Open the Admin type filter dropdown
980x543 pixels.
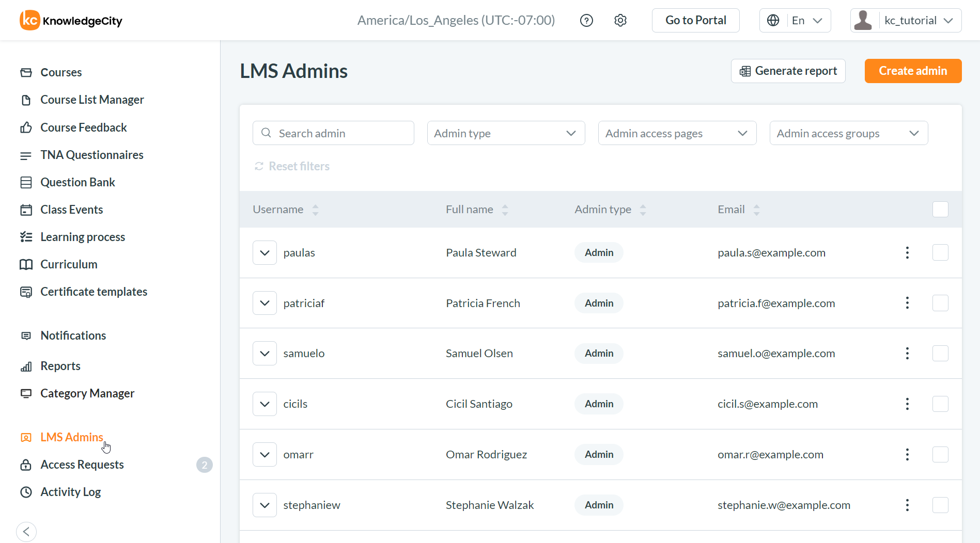[x=506, y=133]
